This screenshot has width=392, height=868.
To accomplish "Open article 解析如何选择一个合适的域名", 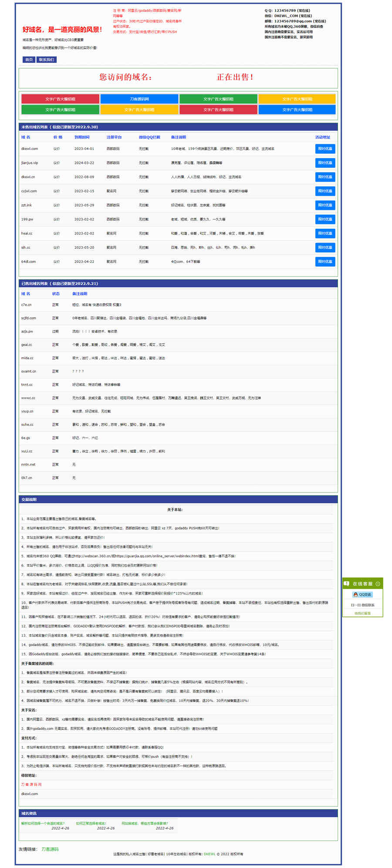I will click(43, 824).
